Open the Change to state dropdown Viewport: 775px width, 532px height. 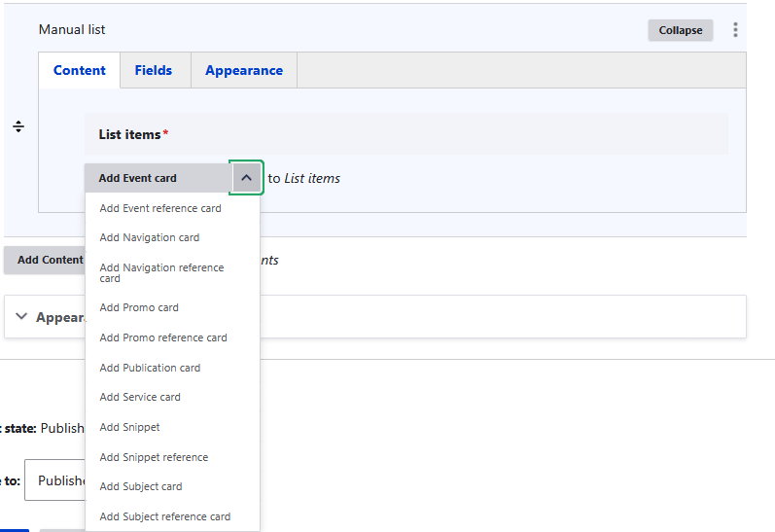[x=55, y=480]
